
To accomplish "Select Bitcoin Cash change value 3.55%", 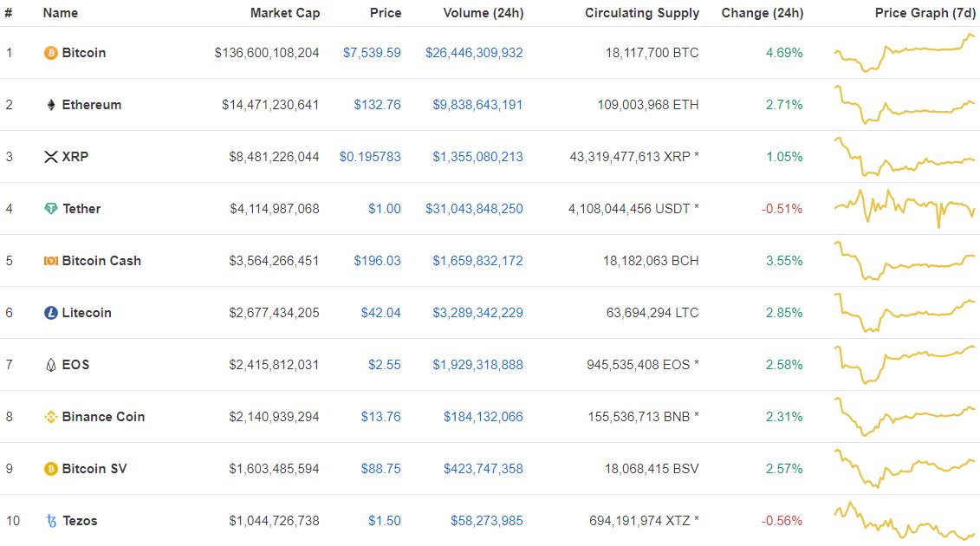I will 784,260.
